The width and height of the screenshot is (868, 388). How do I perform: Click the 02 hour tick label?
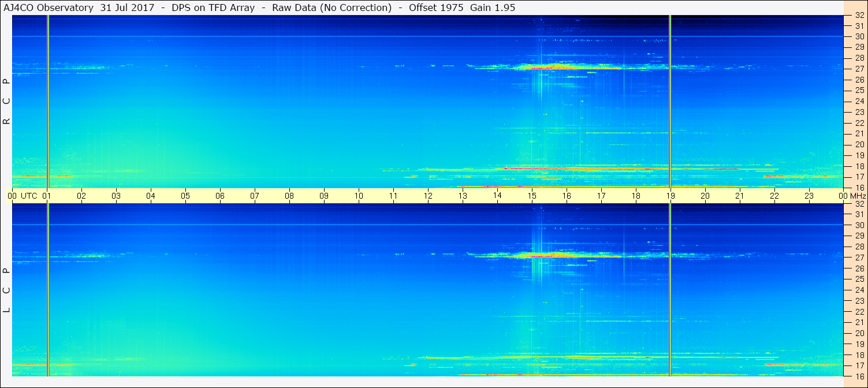point(81,196)
